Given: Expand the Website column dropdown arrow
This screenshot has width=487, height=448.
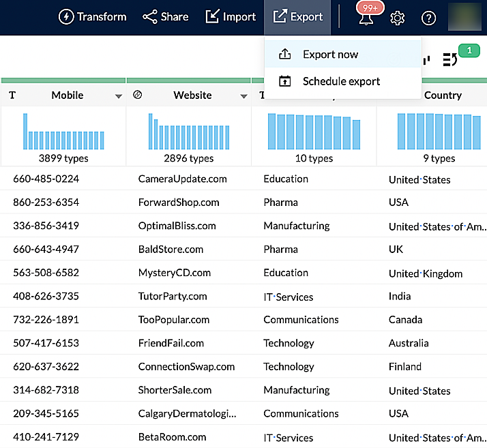Looking at the screenshot, I should click(243, 96).
